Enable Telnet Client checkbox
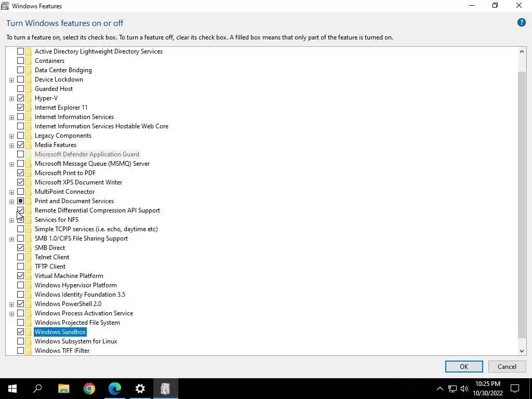 click(x=20, y=257)
